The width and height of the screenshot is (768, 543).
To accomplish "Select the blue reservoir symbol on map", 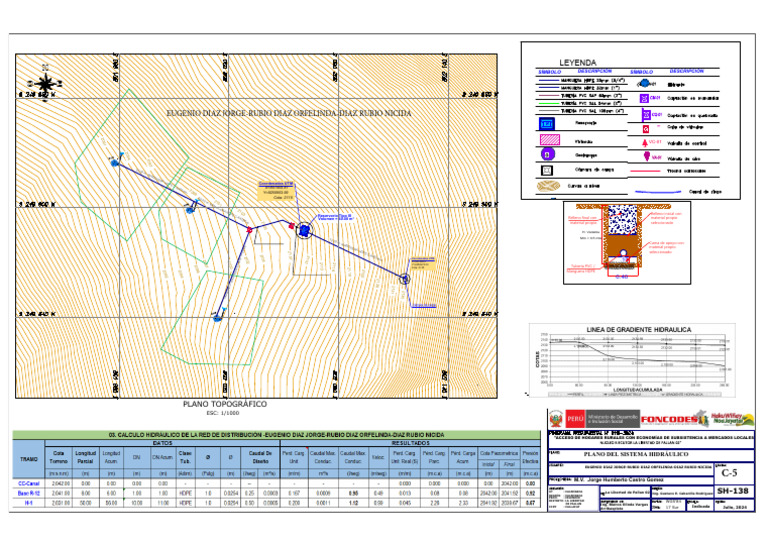I will click(x=305, y=230).
